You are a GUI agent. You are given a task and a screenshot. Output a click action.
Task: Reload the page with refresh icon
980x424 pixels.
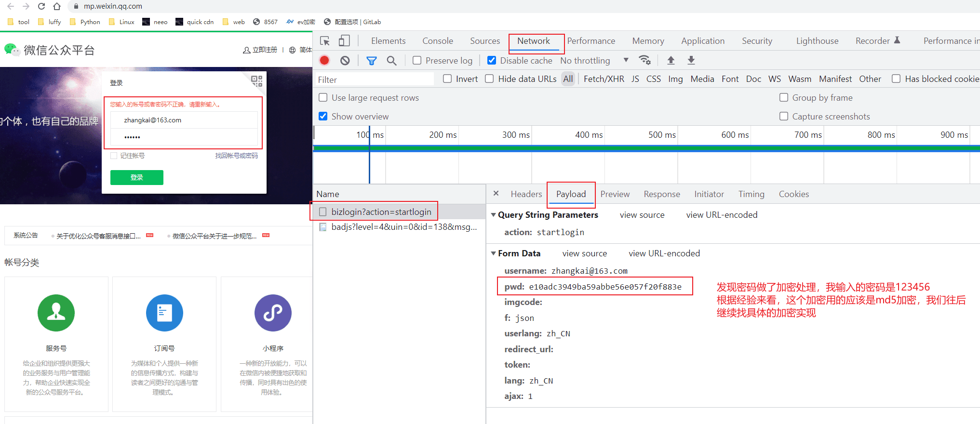[x=41, y=6]
